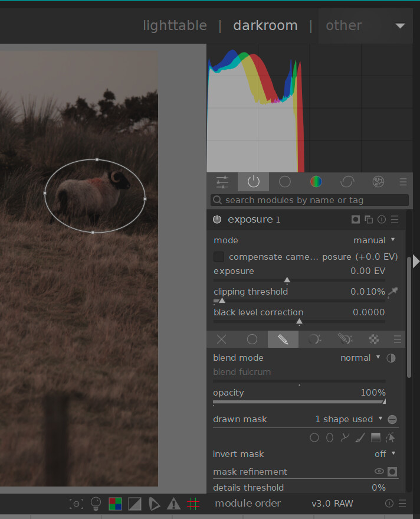The width and height of the screenshot is (420, 519).
Task: Toggle exposure module on/off power icon
Action: tap(217, 220)
